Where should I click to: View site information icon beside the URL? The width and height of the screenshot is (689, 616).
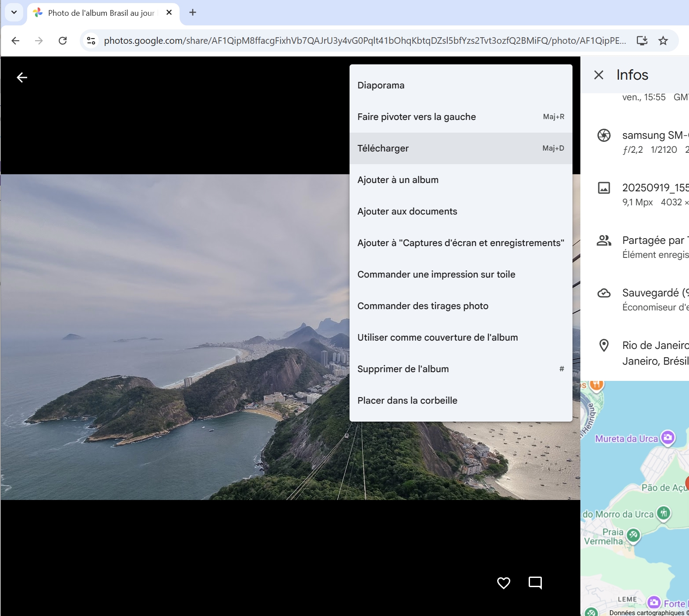point(91,41)
